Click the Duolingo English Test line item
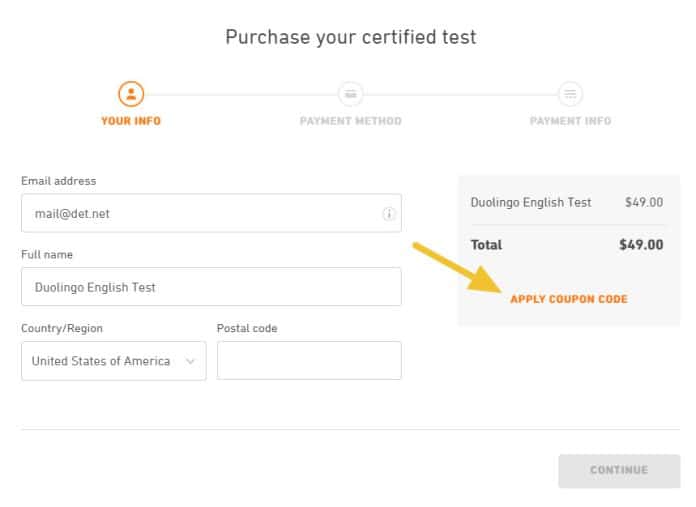 531,202
